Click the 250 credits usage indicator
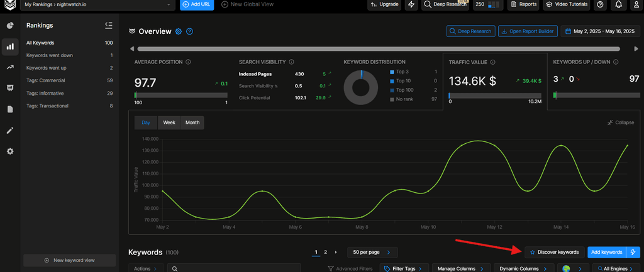The width and height of the screenshot is (644, 272). click(487, 4)
